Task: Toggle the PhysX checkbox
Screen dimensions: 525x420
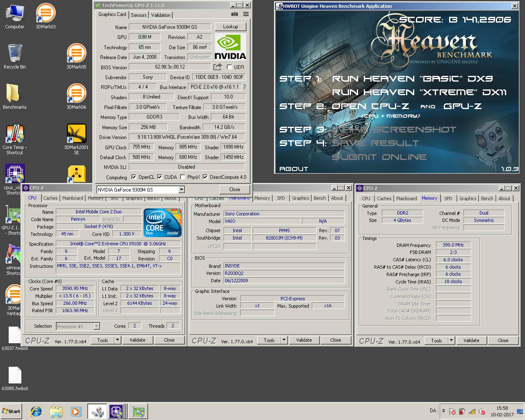Action: [x=183, y=177]
